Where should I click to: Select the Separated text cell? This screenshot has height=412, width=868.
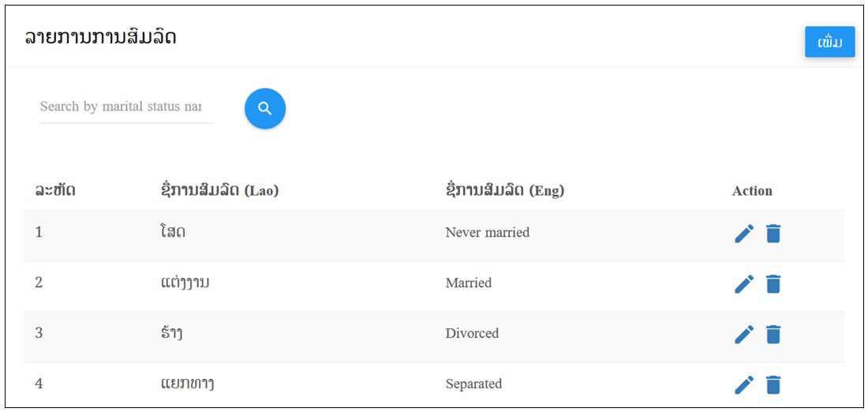pos(473,384)
